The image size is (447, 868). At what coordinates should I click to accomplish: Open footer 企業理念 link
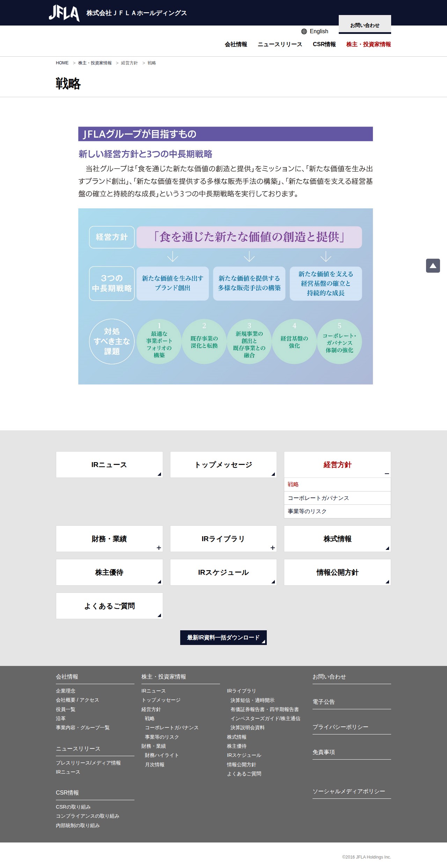coord(66,691)
